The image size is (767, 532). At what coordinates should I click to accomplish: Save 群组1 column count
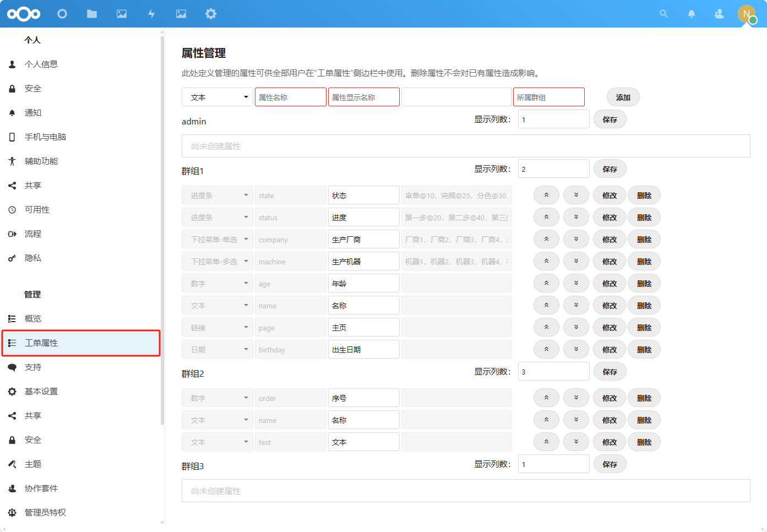[x=610, y=169]
